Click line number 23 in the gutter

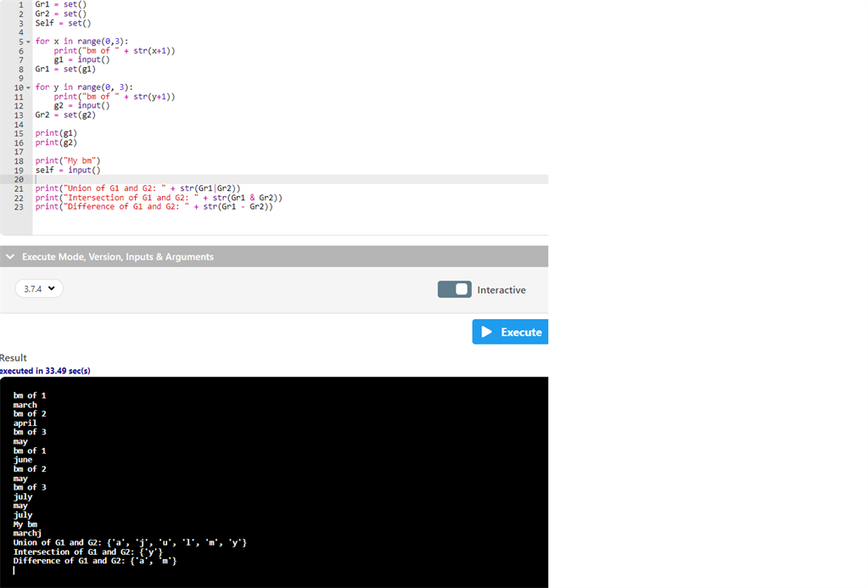tap(19, 207)
